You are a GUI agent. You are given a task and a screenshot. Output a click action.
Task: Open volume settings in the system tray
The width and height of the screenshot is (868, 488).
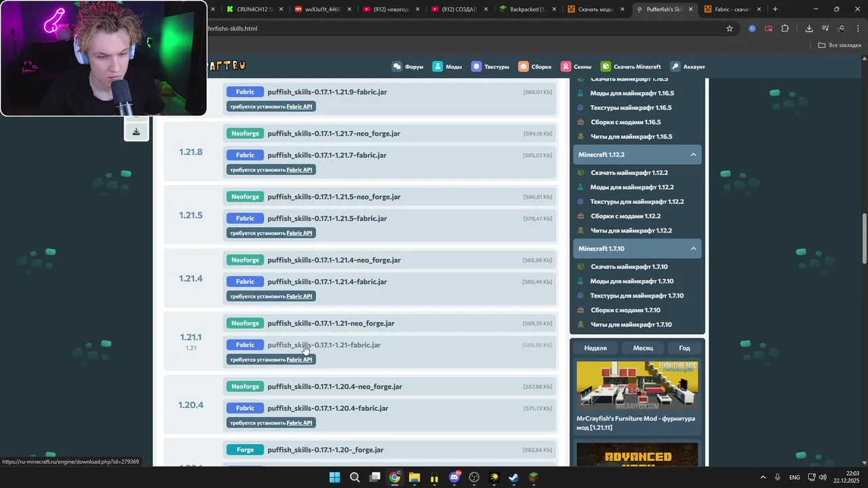823,477
